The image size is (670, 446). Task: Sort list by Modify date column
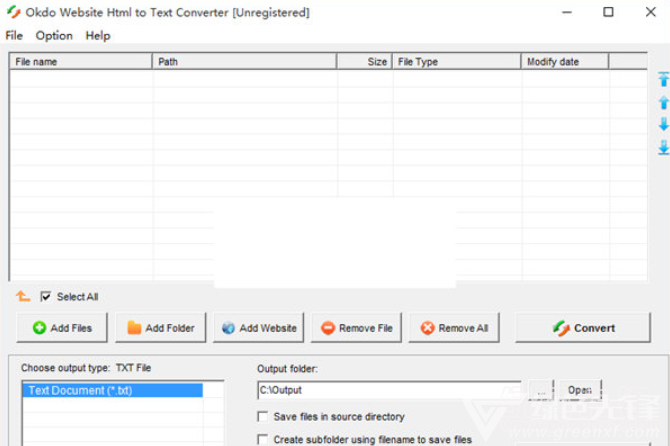pos(565,62)
